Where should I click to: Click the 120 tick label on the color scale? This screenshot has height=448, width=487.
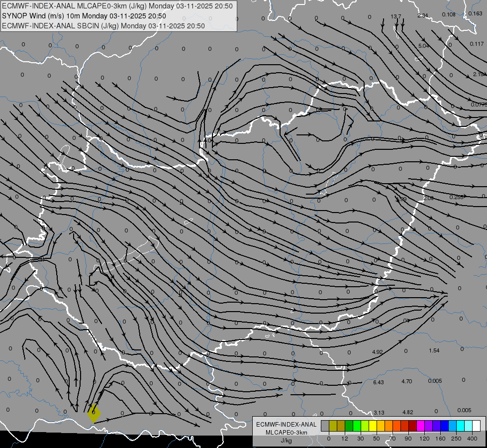pyautogui.click(x=424, y=439)
